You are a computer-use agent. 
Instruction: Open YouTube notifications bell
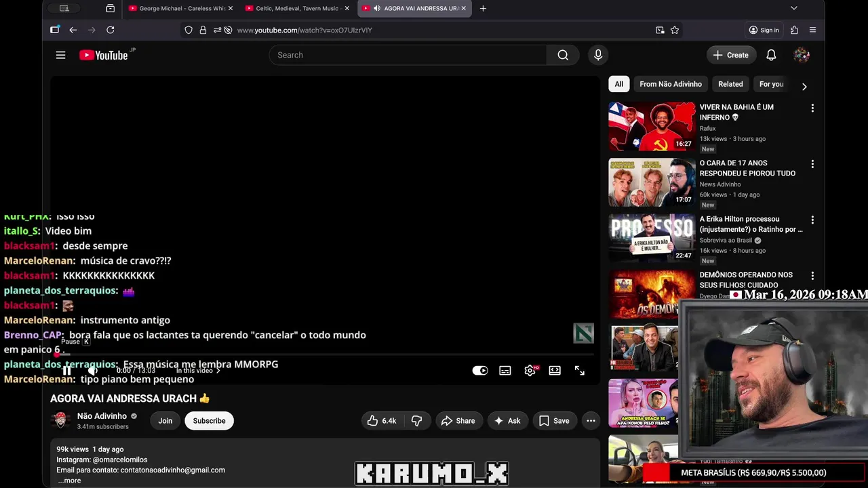(771, 55)
